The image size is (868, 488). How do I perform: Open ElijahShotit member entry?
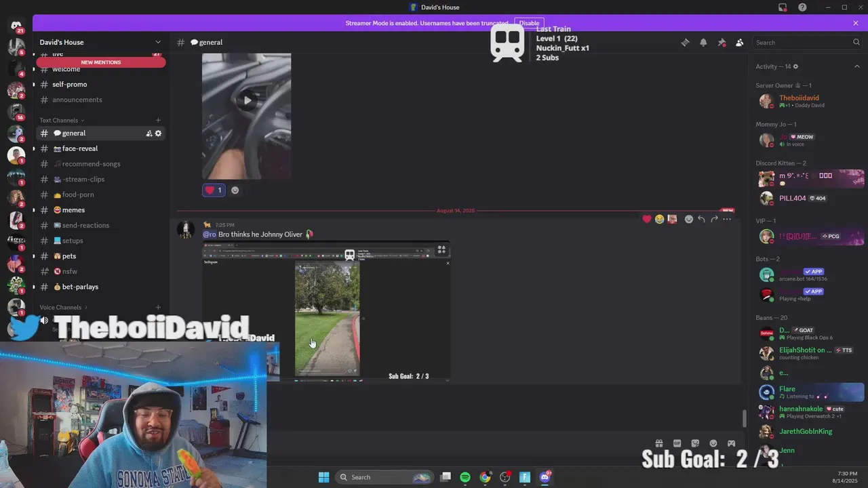[807, 353]
